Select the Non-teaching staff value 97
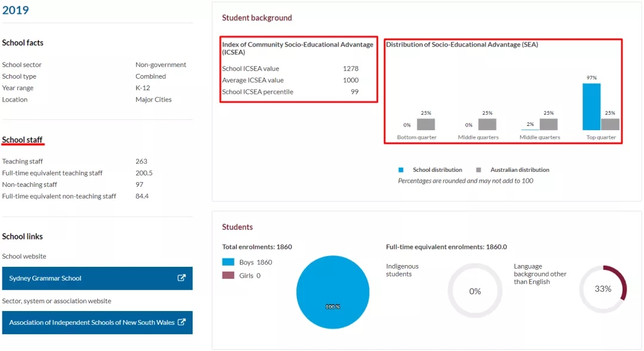 [x=139, y=184]
